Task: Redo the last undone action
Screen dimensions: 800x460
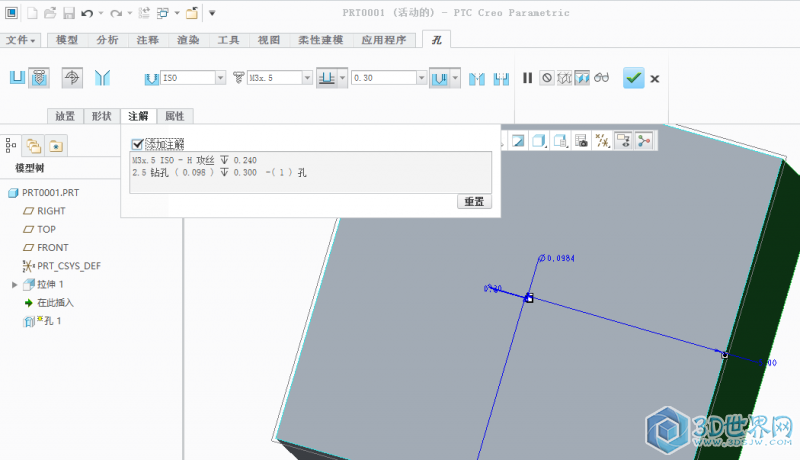Action: pyautogui.click(x=116, y=13)
